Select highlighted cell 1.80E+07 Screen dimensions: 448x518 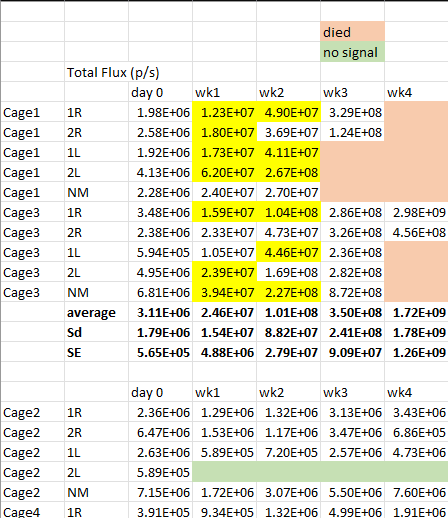point(224,132)
